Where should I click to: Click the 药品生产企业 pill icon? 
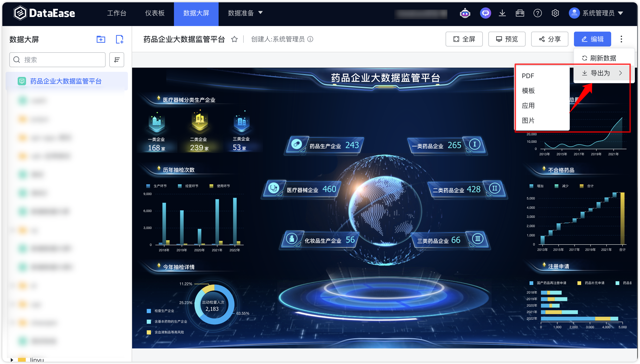point(297,144)
